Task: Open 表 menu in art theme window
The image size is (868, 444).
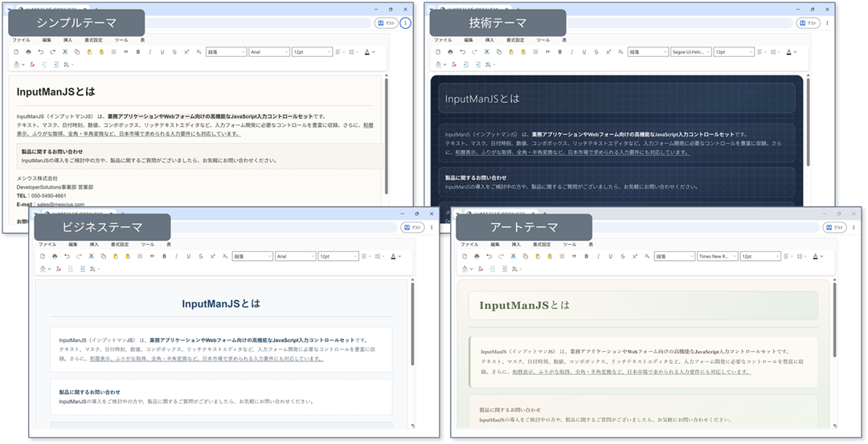Action: point(591,244)
